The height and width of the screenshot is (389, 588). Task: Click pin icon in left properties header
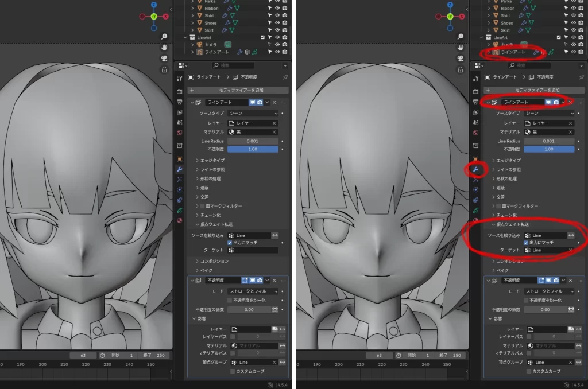[x=285, y=77]
